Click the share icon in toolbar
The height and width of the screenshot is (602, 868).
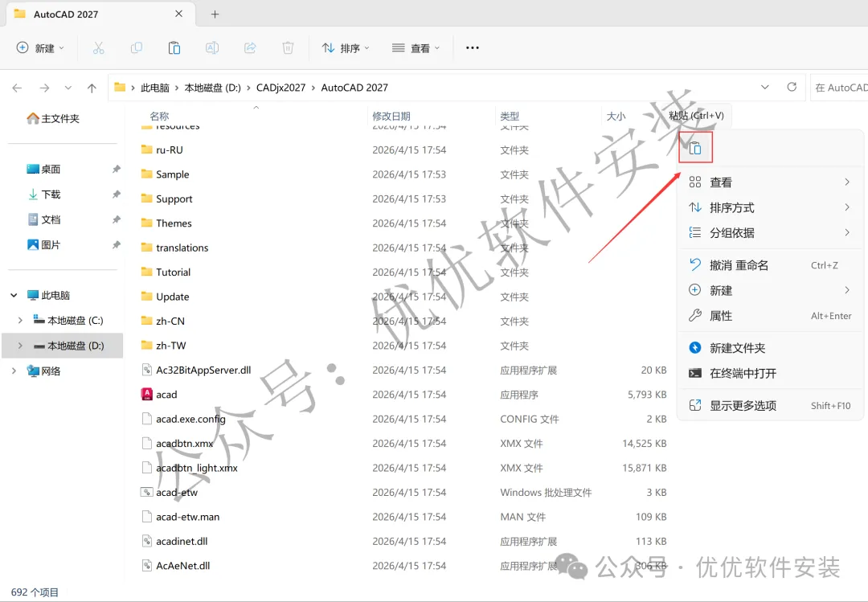250,48
